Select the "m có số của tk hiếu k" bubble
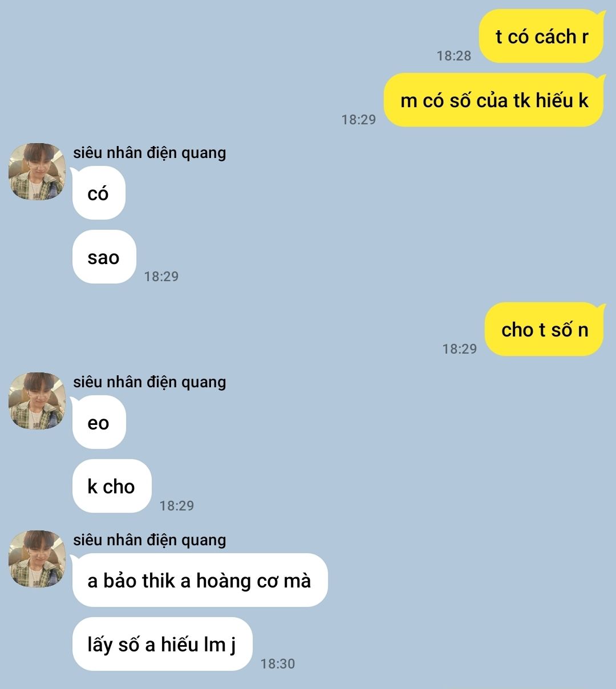Image resolution: width=616 pixels, height=689 pixels. 494,100
